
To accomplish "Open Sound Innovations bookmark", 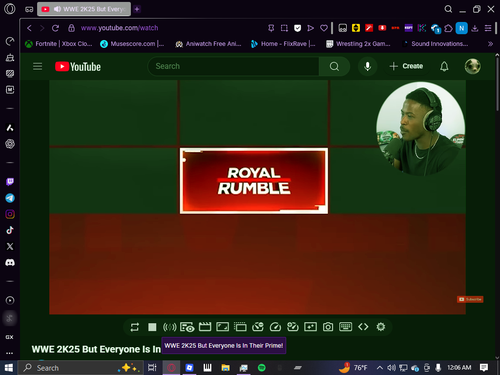I will 435,44.
